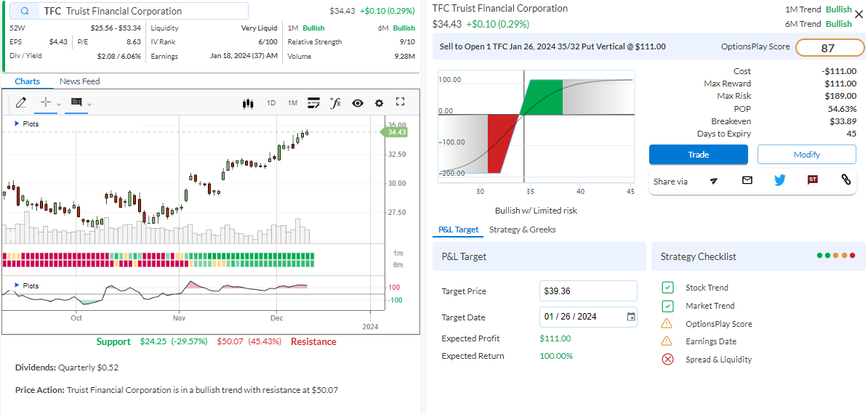Expand the upper Plots disclosure triangle
868x414 pixels.
click(x=17, y=123)
